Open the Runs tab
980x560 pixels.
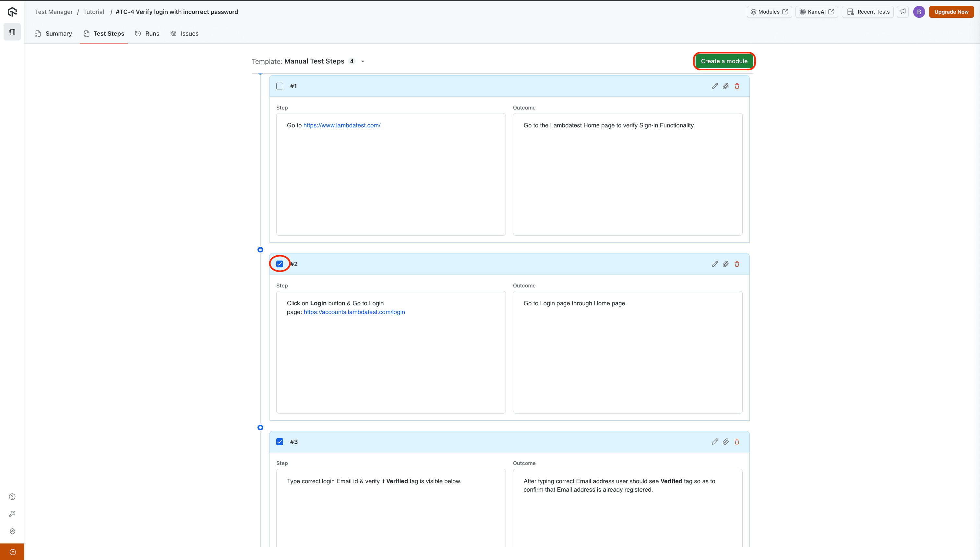tap(147, 33)
